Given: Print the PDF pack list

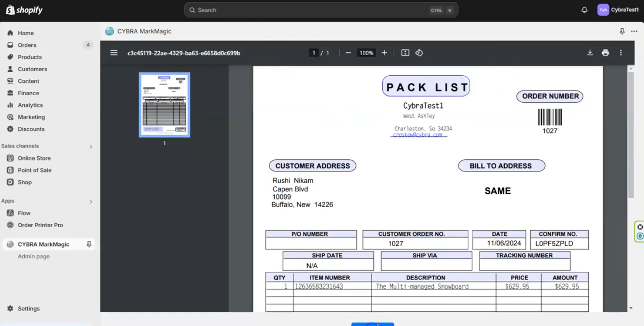Looking at the screenshot, I should (x=605, y=53).
